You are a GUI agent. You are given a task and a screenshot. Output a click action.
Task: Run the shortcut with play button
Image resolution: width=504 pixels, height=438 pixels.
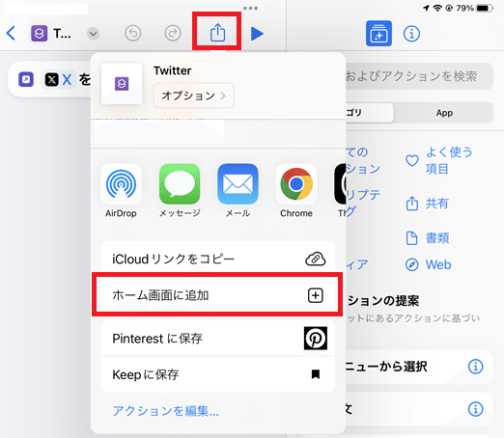tap(257, 34)
